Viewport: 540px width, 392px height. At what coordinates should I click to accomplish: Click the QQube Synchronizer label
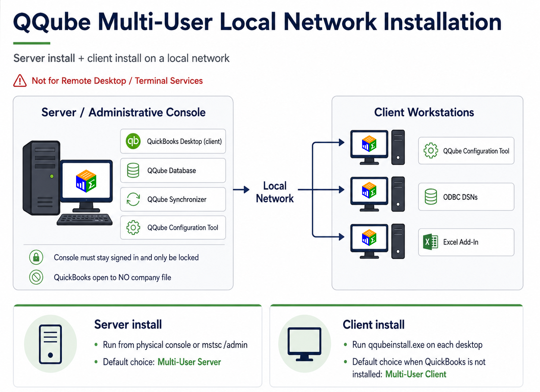[x=177, y=199]
